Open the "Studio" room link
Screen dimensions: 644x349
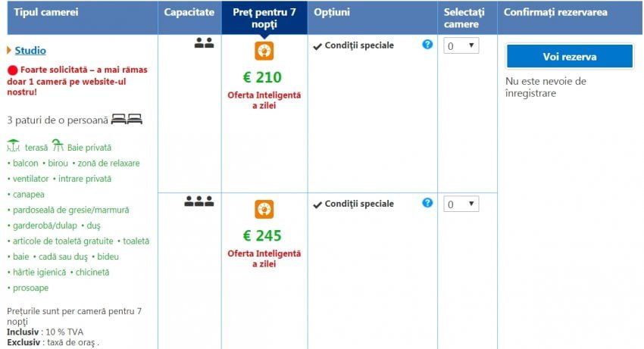[30, 51]
